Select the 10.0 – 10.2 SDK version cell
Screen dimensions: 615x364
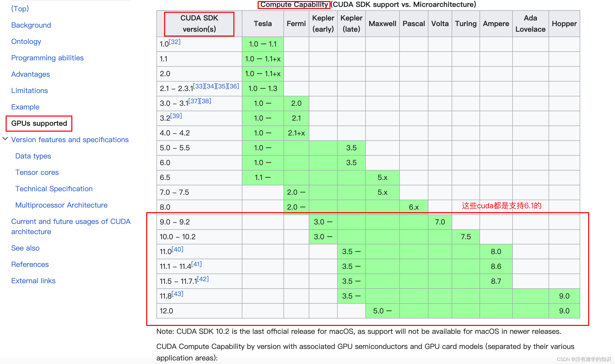click(x=199, y=237)
